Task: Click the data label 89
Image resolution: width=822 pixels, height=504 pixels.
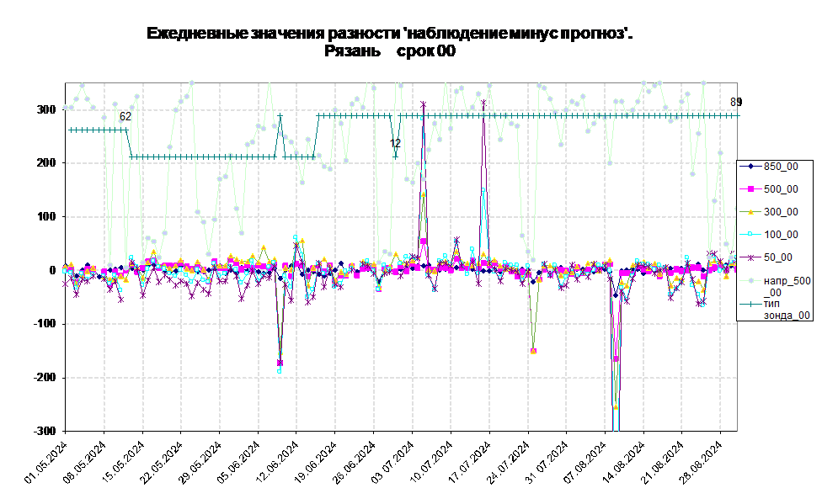Action: click(736, 102)
